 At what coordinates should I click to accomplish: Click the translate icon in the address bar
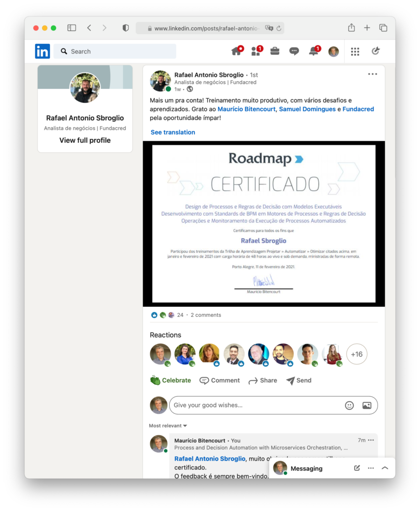click(x=269, y=28)
